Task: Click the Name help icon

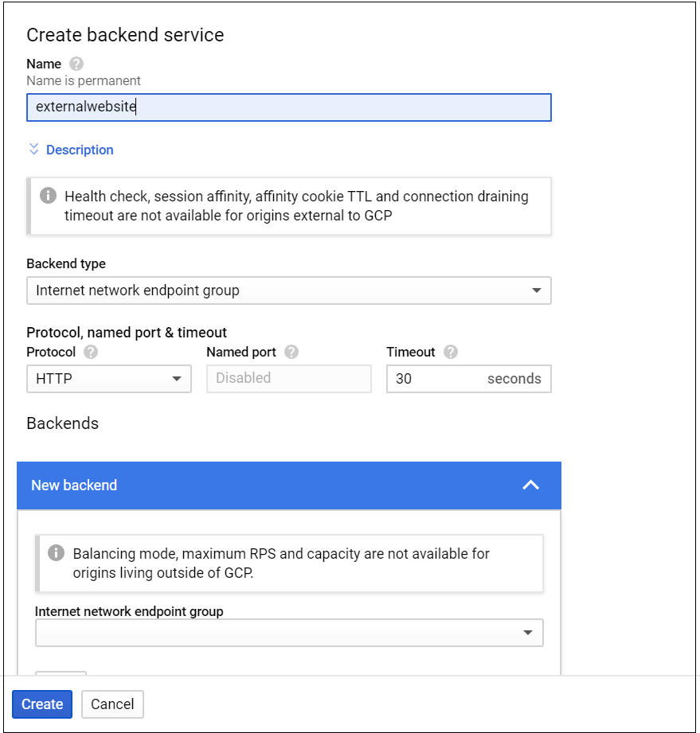Action: (x=75, y=64)
